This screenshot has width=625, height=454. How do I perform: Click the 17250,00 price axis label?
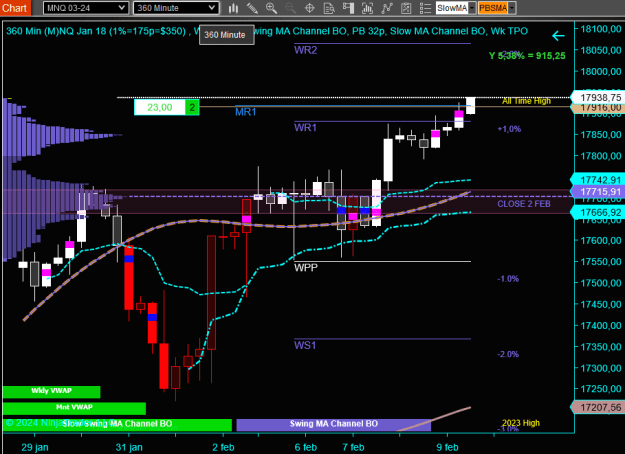pos(601,389)
